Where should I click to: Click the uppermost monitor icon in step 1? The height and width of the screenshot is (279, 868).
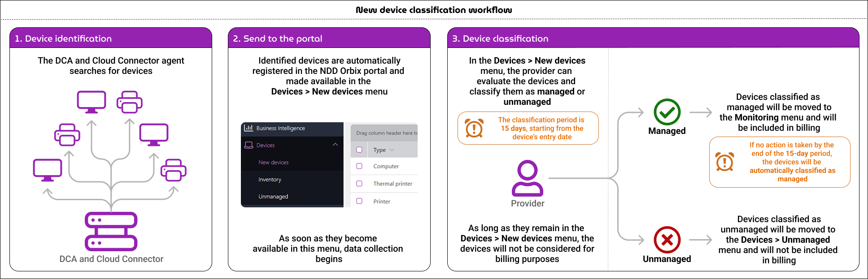pyautogui.click(x=92, y=102)
